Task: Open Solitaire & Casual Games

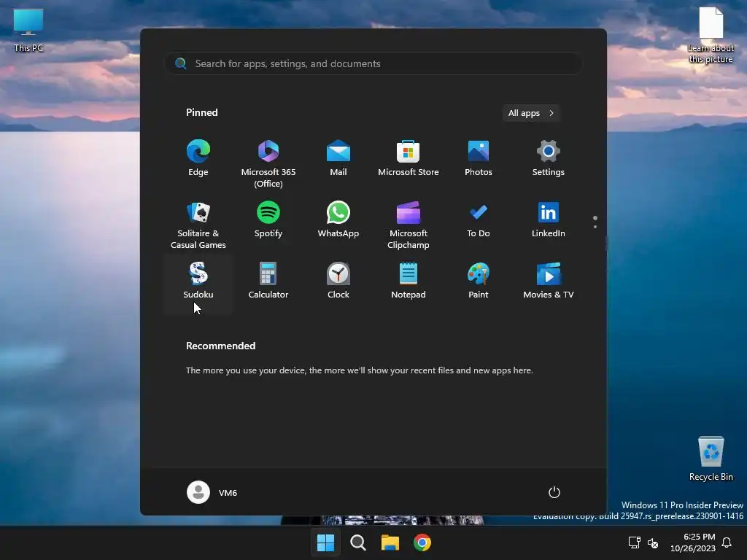Action: point(198,224)
